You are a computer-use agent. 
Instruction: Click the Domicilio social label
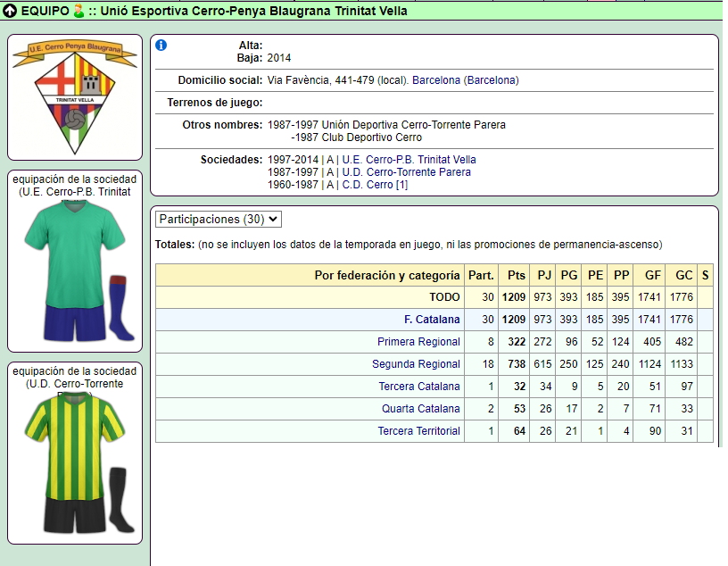click(220, 80)
